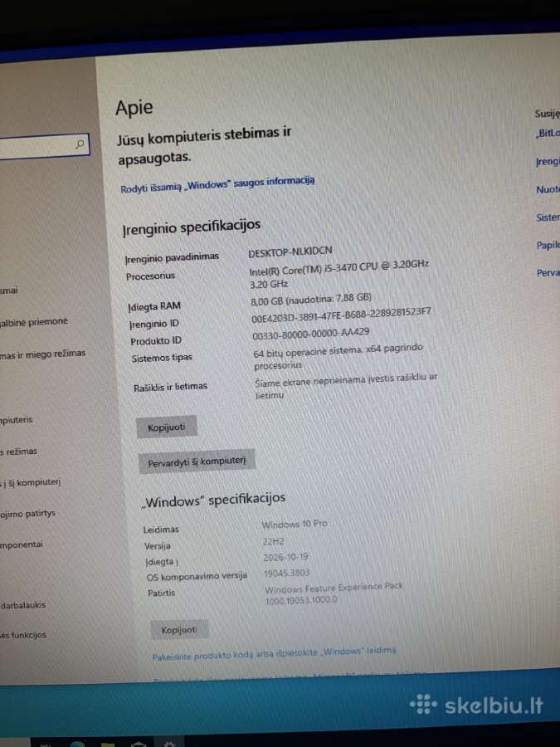
Task: Select sidebar item ending in 'ės funkcijos'
Action: coord(23,635)
